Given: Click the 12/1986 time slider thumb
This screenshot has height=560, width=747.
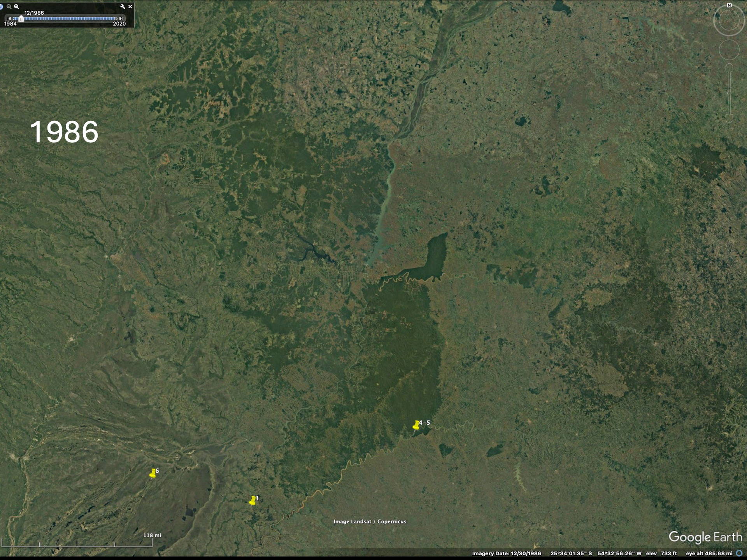Looking at the screenshot, I should pos(21,19).
